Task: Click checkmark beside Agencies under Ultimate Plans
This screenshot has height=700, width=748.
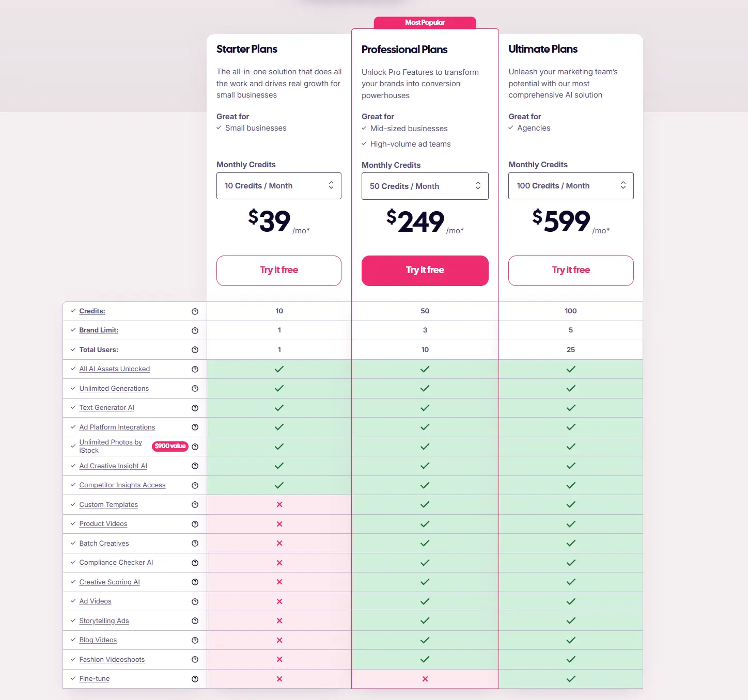Action: 510,128
